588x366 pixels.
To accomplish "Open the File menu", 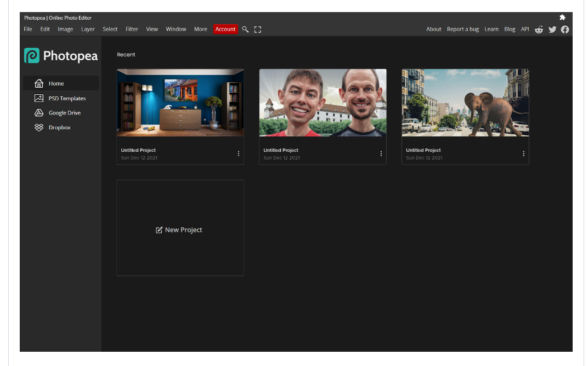I will 27,29.
